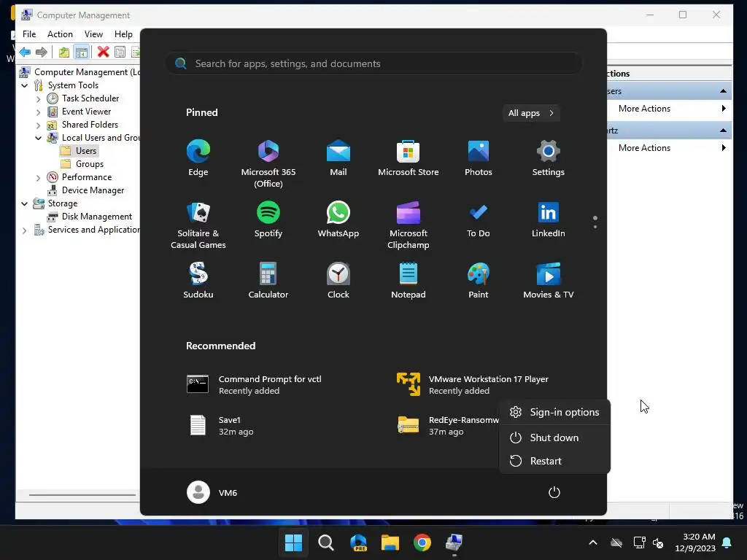Collapse Local Users and Groups node

point(38,138)
